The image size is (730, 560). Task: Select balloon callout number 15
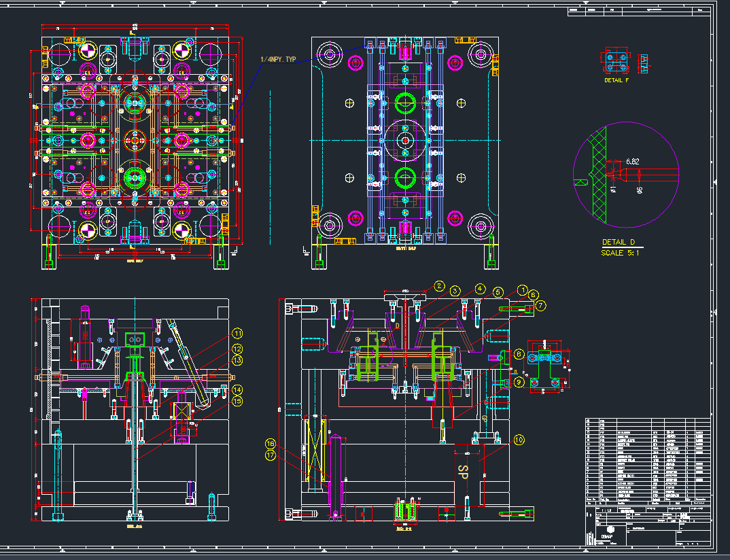coord(237,401)
